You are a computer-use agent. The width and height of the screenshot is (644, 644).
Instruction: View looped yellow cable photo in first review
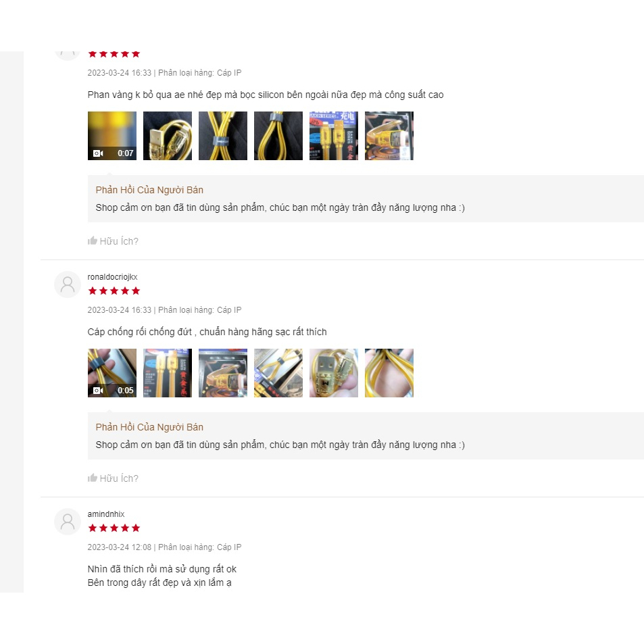[x=278, y=136]
